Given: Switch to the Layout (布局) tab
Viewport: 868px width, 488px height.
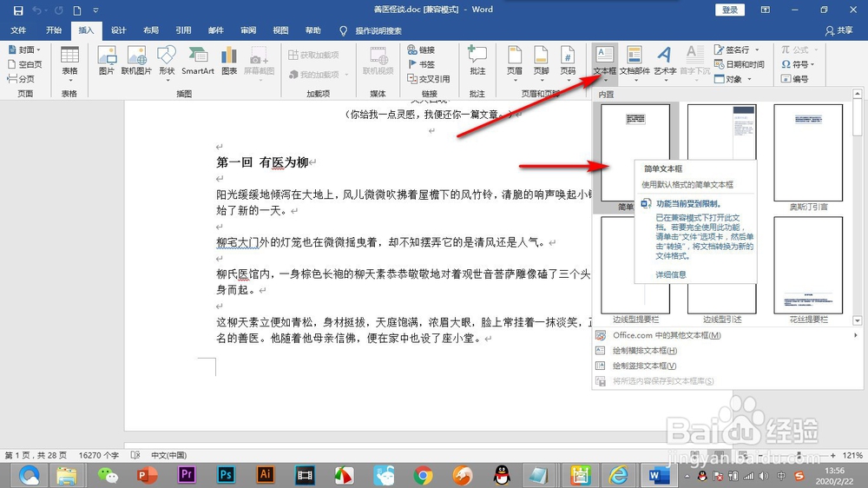Looking at the screenshot, I should click(150, 30).
